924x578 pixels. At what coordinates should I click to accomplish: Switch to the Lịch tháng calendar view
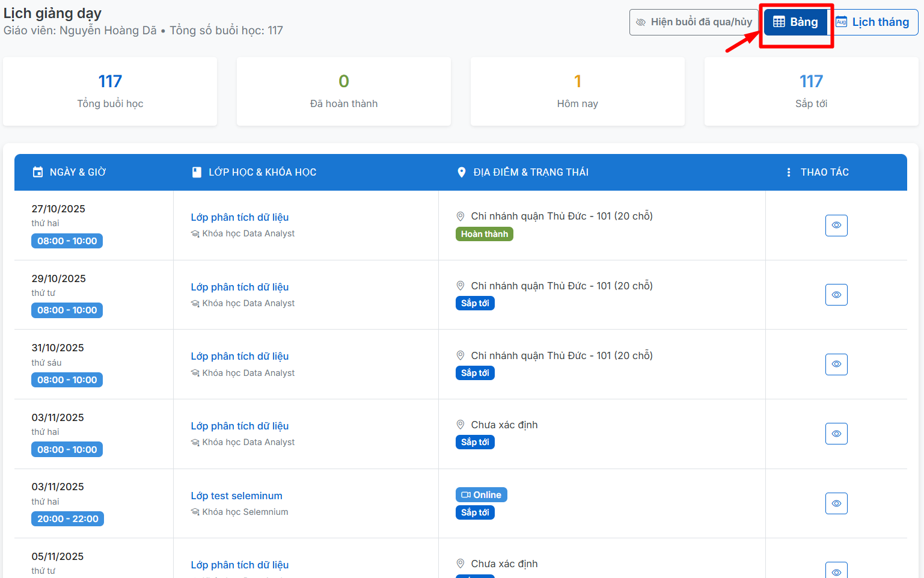click(872, 22)
